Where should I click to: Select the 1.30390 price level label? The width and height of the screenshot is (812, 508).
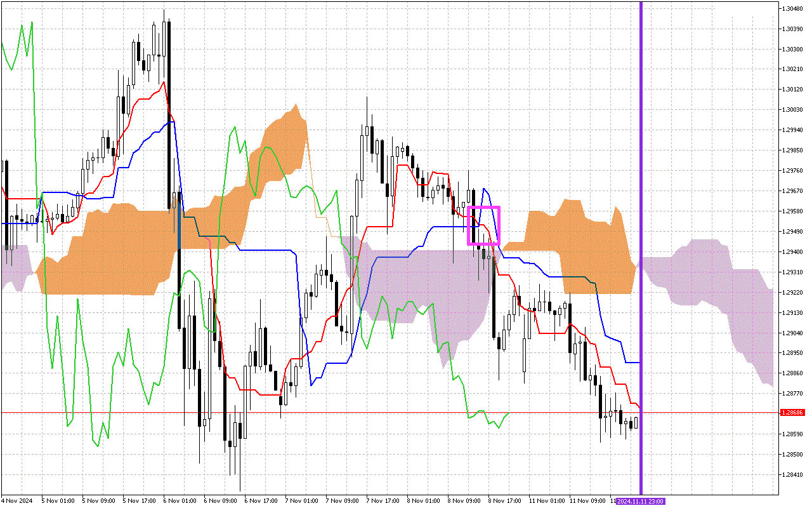pos(792,29)
